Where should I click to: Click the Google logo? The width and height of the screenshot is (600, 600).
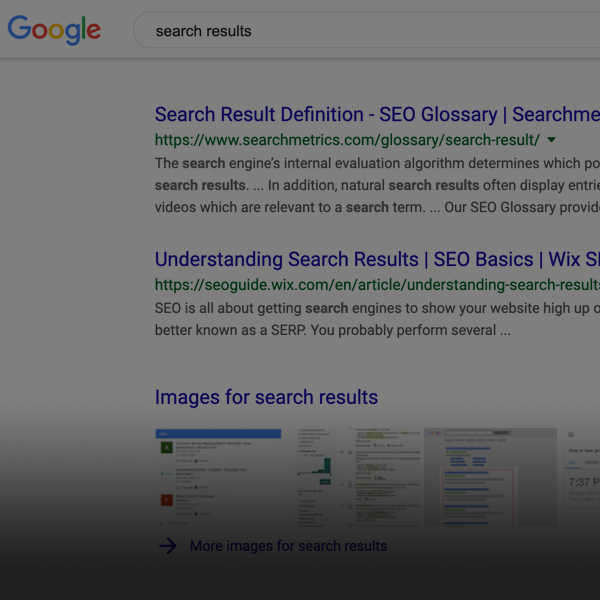[54, 30]
